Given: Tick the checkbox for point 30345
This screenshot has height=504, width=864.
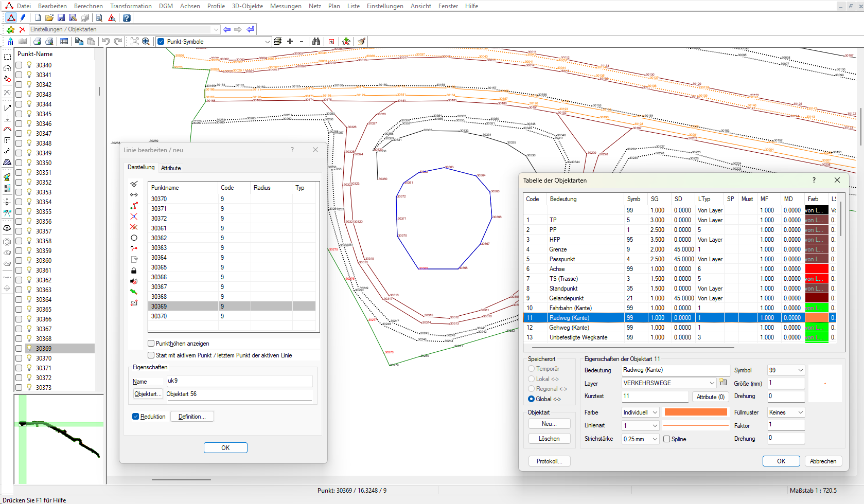Looking at the screenshot, I should pyautogui.click(x=19, y=114).
